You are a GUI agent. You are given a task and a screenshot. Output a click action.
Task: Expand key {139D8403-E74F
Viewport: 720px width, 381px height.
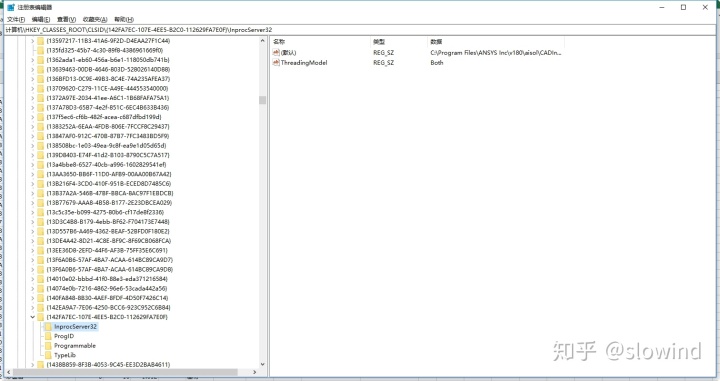click(x=33, y=155)
